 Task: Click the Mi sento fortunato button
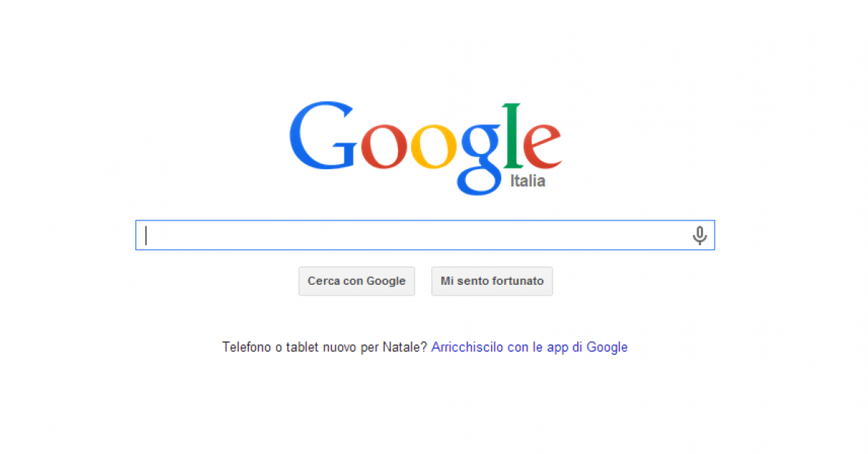tap(492, 281)
